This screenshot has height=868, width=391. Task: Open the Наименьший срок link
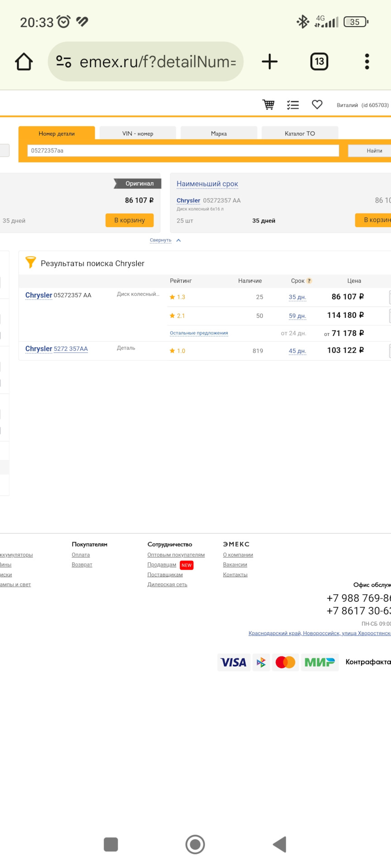point(207,184)
